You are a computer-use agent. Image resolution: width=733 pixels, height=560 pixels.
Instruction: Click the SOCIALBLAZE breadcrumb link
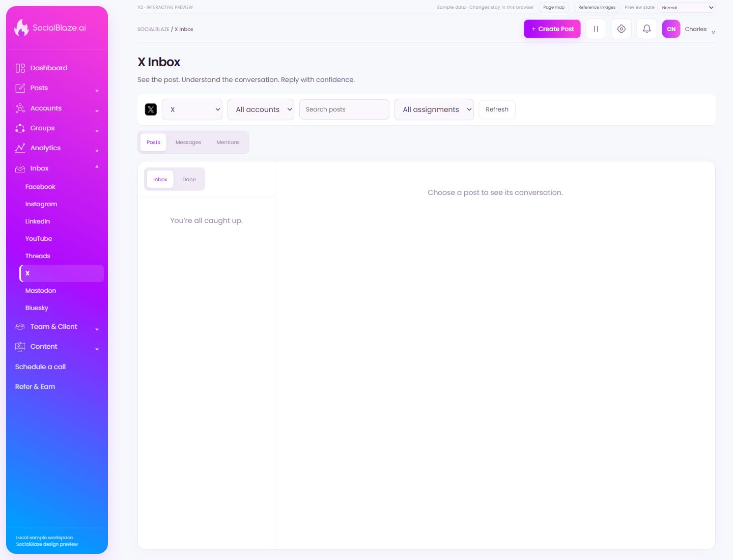[x=153, y=30]
